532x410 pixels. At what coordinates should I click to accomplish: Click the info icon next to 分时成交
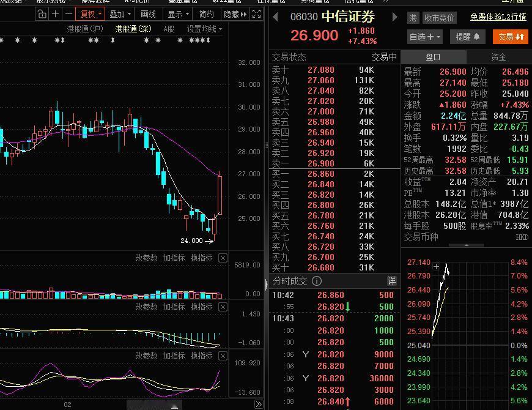pos(316,281)
